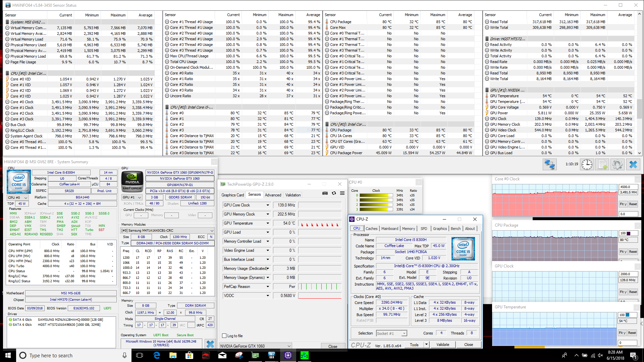Switch to Mainboard tab in CPU-Z
This screenshot has width=644, height=362.
pos(390,229)
